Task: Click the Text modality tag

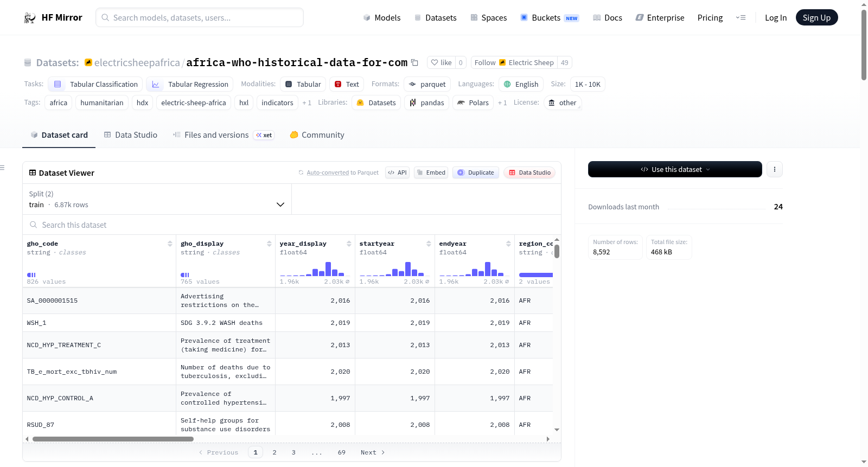Action: point(347,84)
